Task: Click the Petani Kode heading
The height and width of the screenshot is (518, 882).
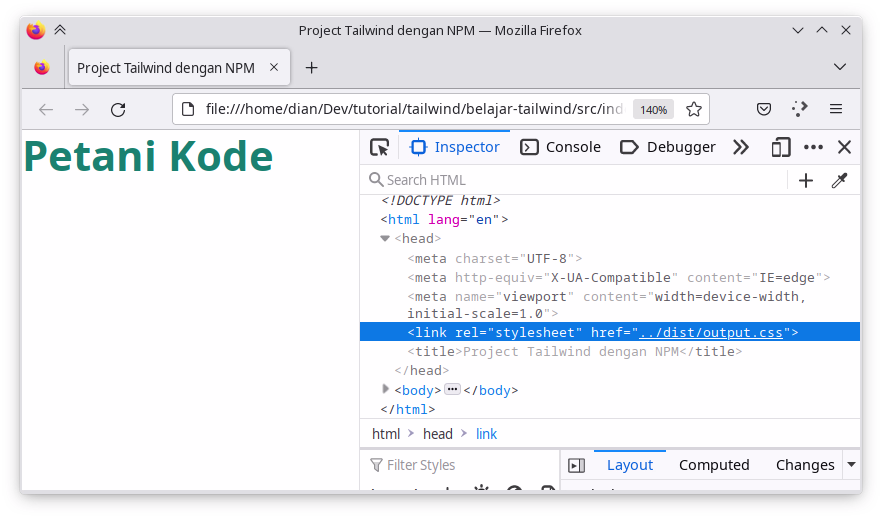Action: click(148, 156)
